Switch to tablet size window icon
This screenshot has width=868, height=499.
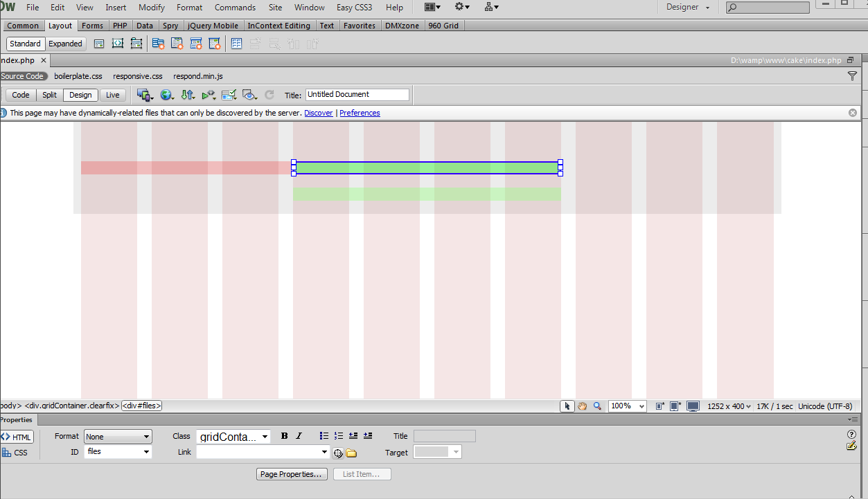click(x=675, y=406)
